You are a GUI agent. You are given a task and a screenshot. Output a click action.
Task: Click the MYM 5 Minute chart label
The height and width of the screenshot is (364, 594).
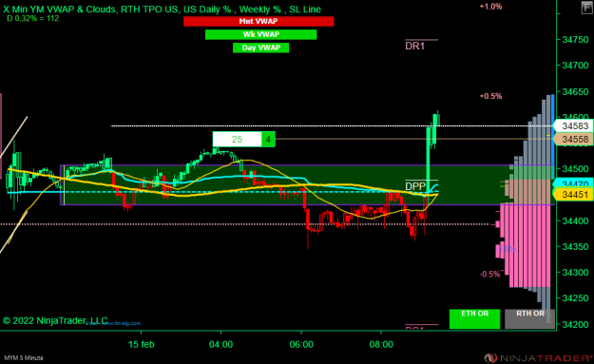point(24,357)
